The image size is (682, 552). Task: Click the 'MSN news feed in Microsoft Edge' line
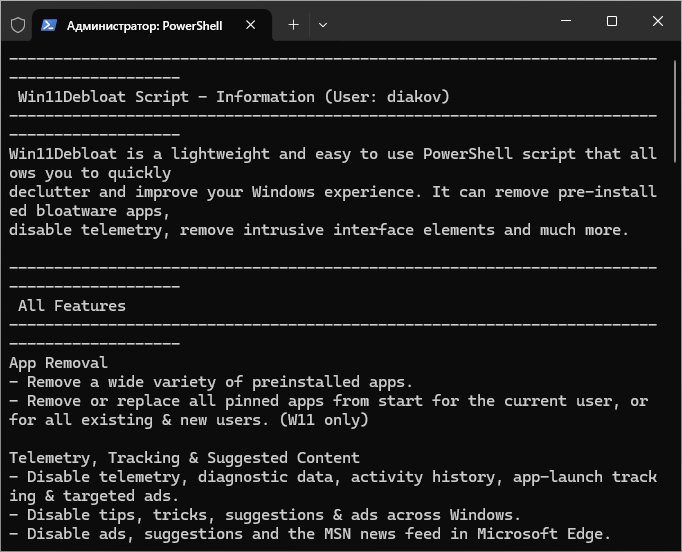[310, 534]
